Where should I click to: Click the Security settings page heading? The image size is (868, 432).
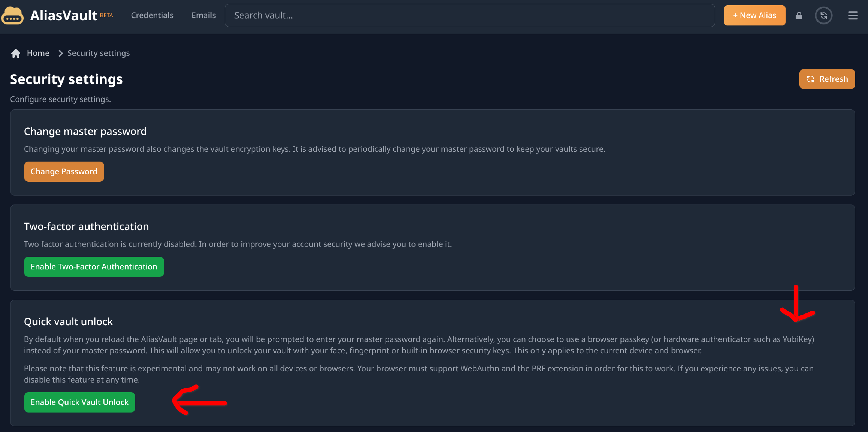[66, 79]
